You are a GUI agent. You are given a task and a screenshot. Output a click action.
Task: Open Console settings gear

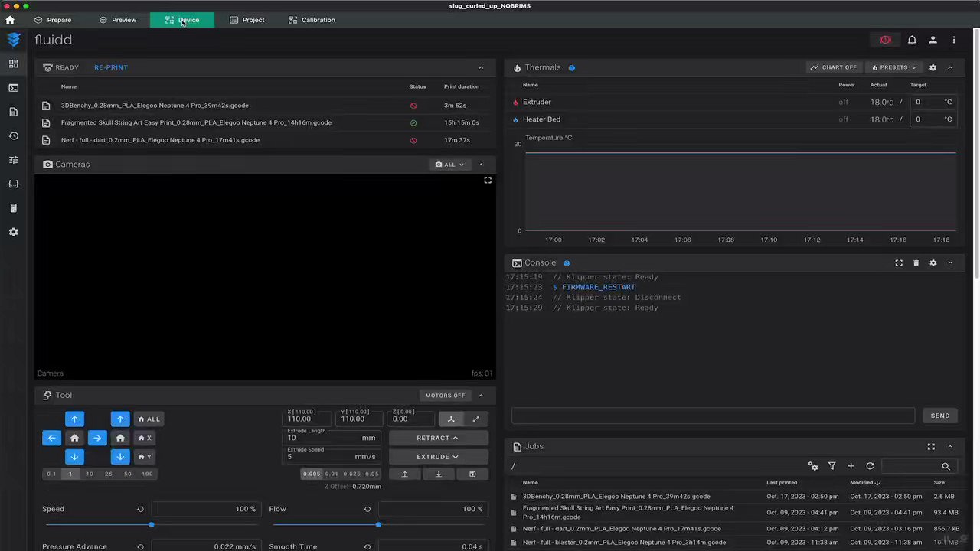coord(933,263)
